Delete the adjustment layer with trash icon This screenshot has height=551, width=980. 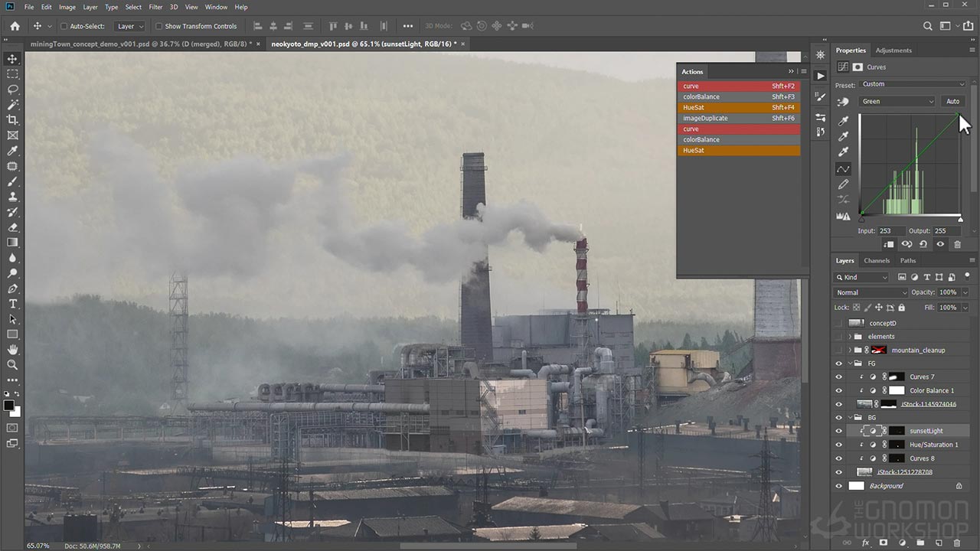pyautogui.click(x=957, y=244)
